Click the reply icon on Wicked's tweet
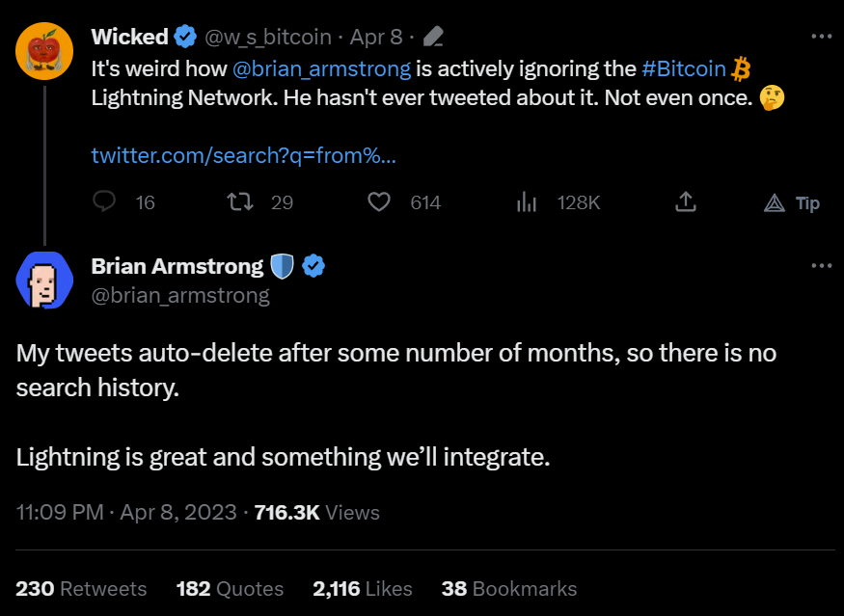Image resolution: width=844 pixels, height=616 pixels. tap(105, 201)
